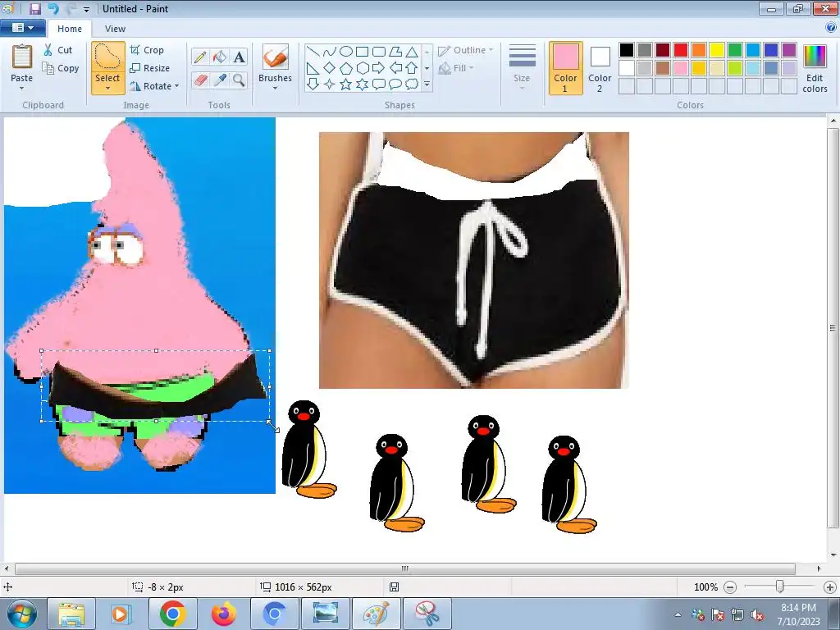Choose the Right arrow shape
This screenshot has width=840, height=630.
[x=379, y=68]
